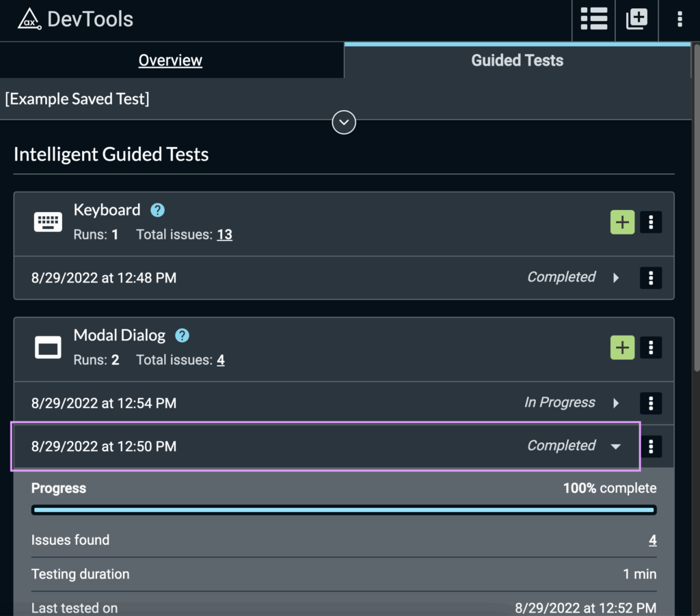Collapse the saved test header chevron

coord(343,122)
